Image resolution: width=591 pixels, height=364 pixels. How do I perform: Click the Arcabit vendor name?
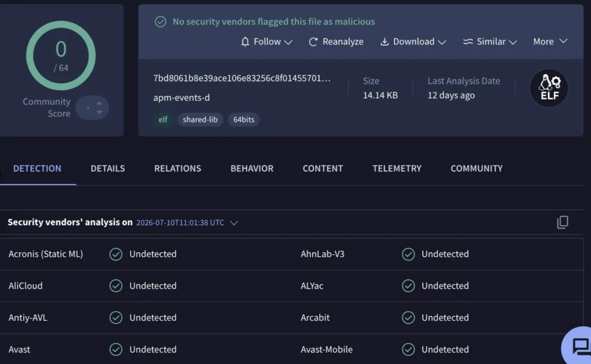pyautogui.click(x=315, y=317)
